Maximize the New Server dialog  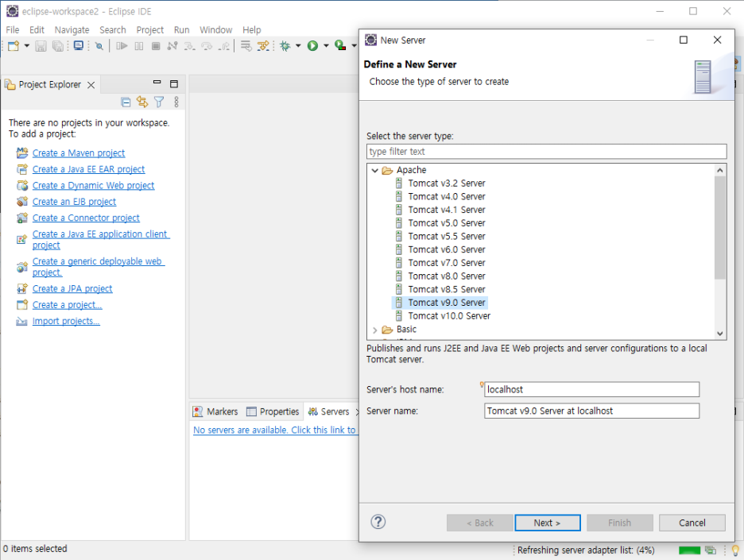click(x=684, y=40)
